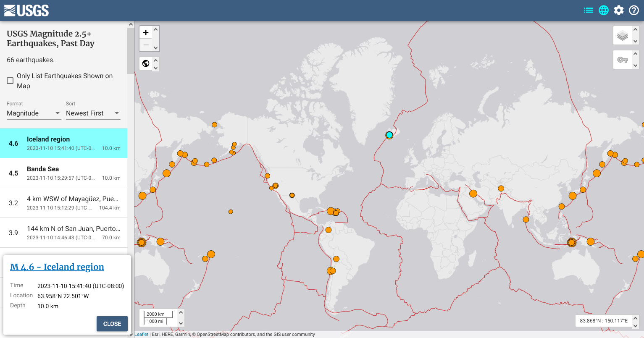Click the earthquake list vertical scrollbar thumb
The height and width of the screenshot is (338, 644).
click(131, 50)
